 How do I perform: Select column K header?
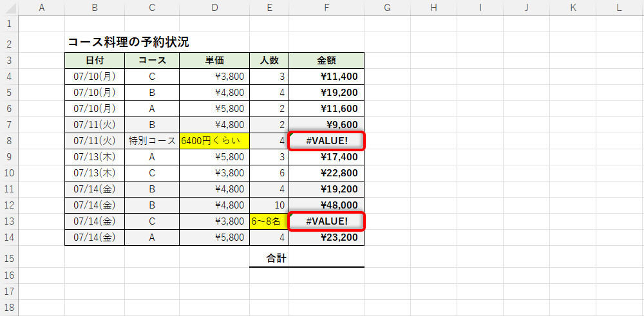click(573, 8)
